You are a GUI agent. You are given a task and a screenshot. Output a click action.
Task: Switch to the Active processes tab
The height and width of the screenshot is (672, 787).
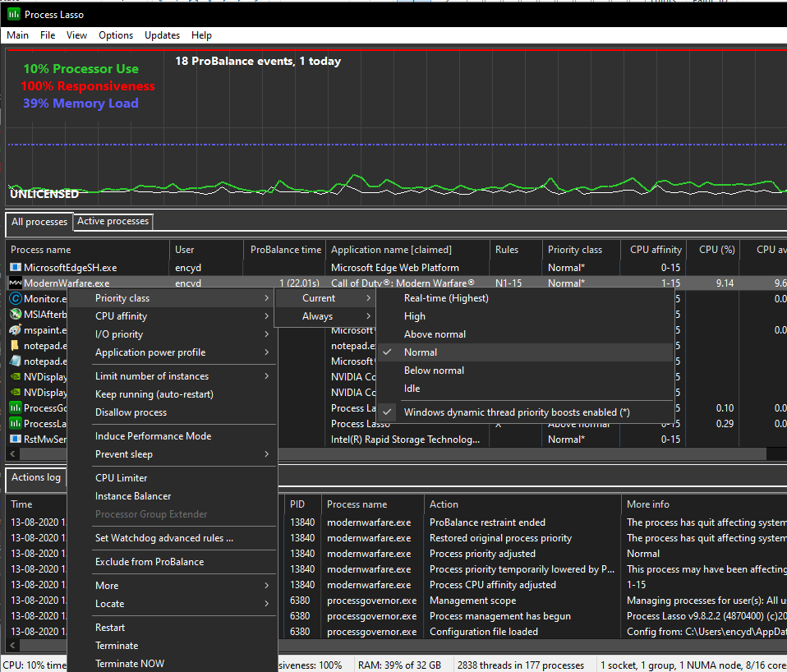[113, 221]
